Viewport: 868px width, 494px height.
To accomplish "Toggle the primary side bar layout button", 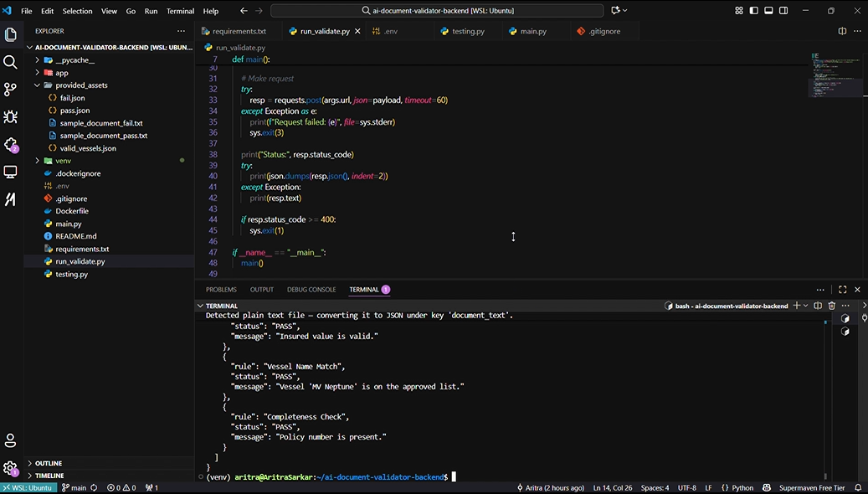I will pos(753,11).
